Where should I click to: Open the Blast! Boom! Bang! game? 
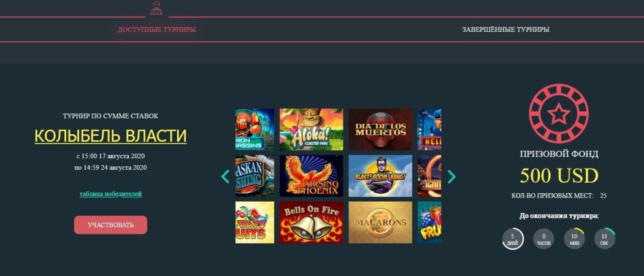tap(380, 176)
